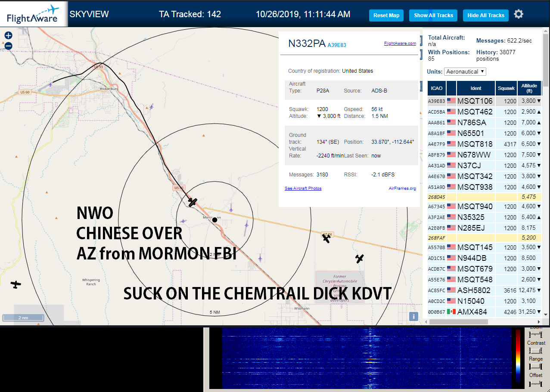Select the black aircraft above the Chrysler proving grounds

[x=360, y=259]
